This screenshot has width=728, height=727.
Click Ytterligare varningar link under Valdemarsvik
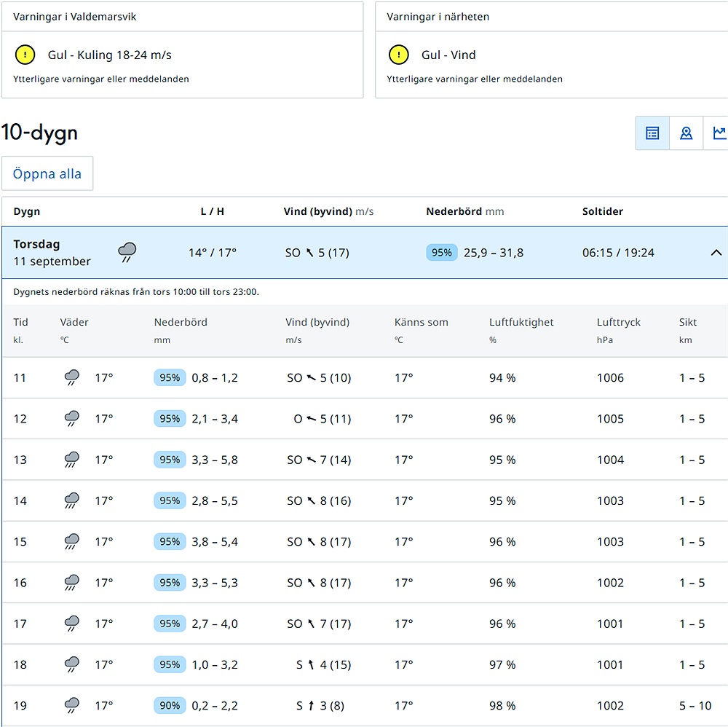pyautogui.click(x=101, y=79)
